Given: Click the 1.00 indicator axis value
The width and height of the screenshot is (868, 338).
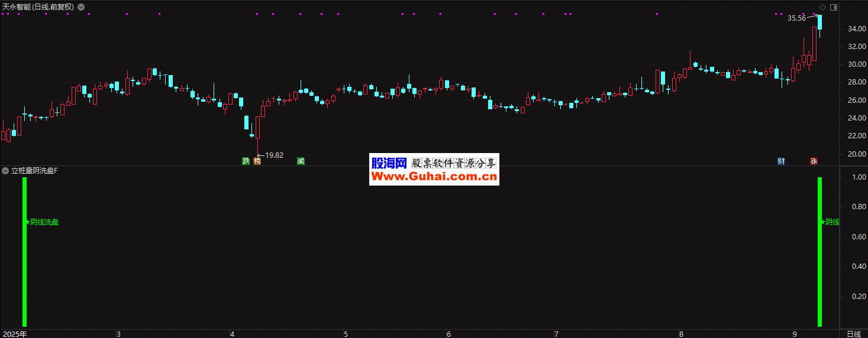Looking at the screenshot, I should pyautogui.click(x=859, y=177).
